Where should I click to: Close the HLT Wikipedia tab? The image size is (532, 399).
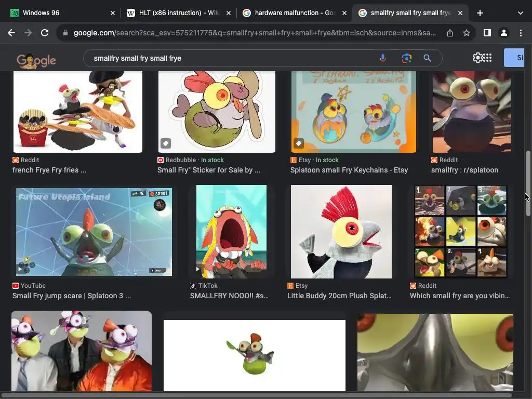pos(229,13)
